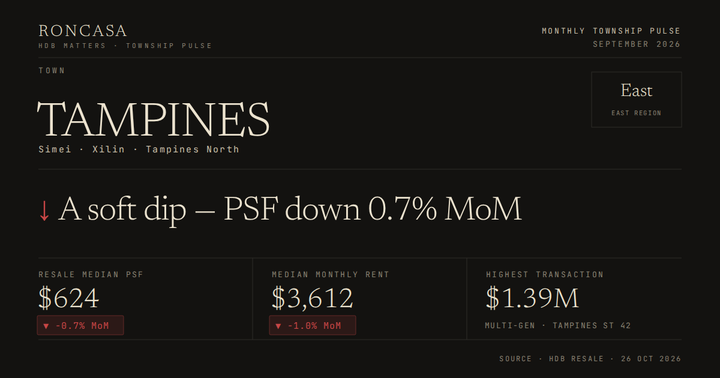Select the East region box
Image resolution: width=720 pixels, height=378 pixels.
636,99
